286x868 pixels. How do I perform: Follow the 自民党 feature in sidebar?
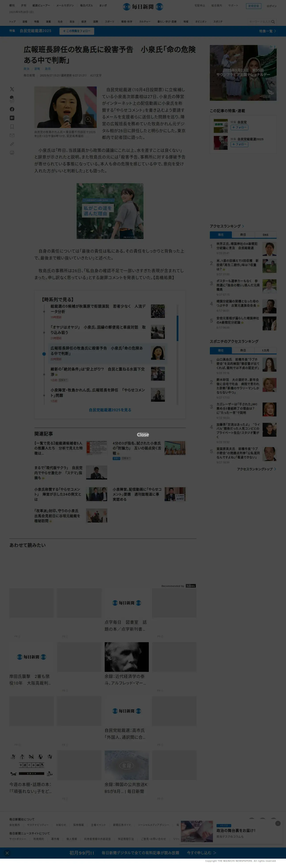click(x=239, y=127)
